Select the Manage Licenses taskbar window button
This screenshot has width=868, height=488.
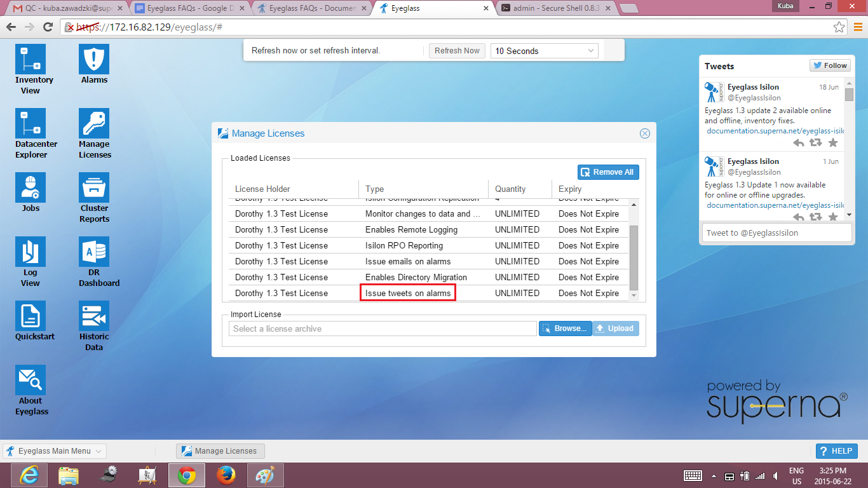coord(220,451)
